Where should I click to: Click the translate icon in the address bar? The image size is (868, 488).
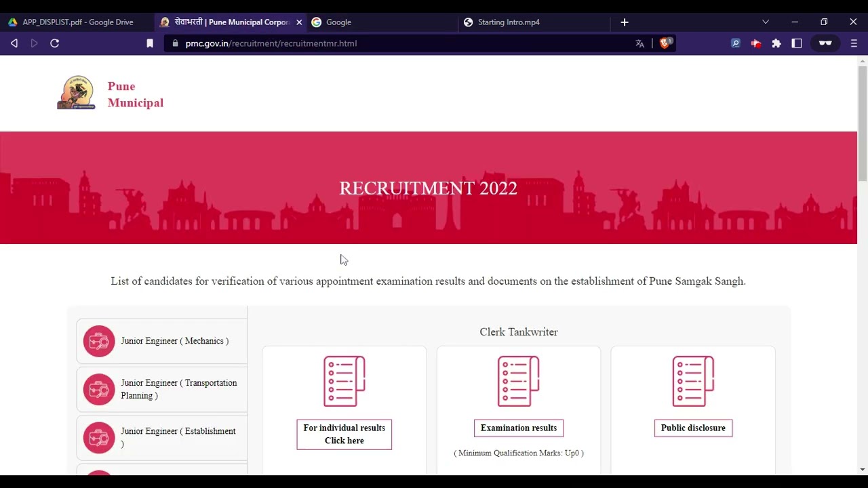pos(639,43)
